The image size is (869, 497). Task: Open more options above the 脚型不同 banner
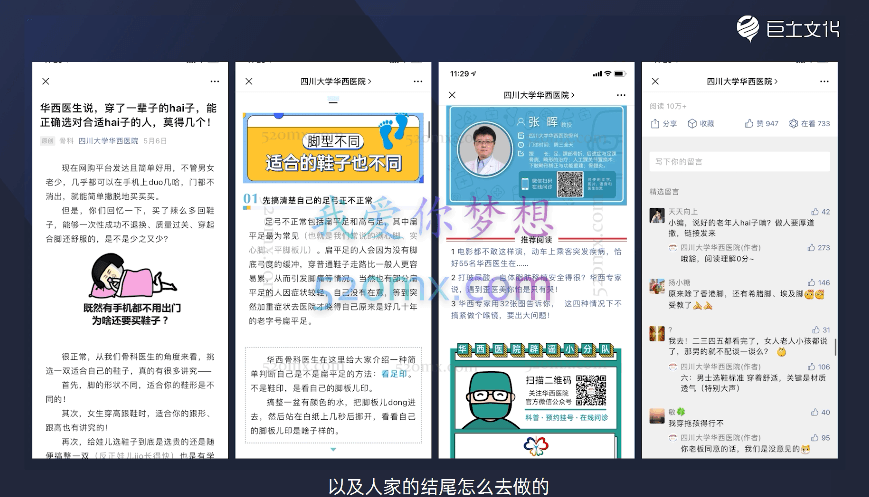(418, 81)
